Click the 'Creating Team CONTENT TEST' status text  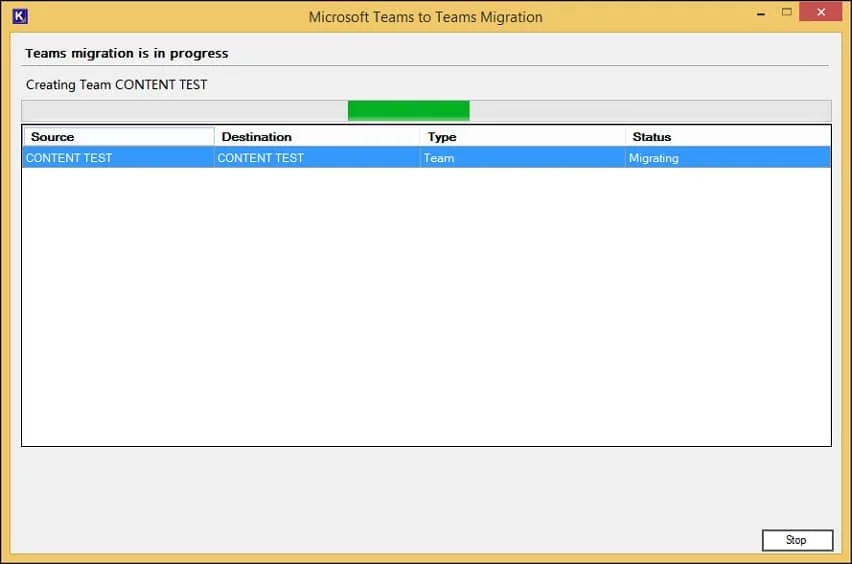(116, 85)
